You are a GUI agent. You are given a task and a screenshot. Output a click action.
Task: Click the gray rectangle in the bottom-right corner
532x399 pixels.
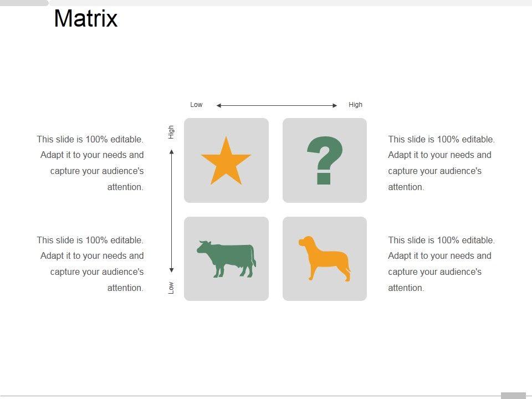513,395
